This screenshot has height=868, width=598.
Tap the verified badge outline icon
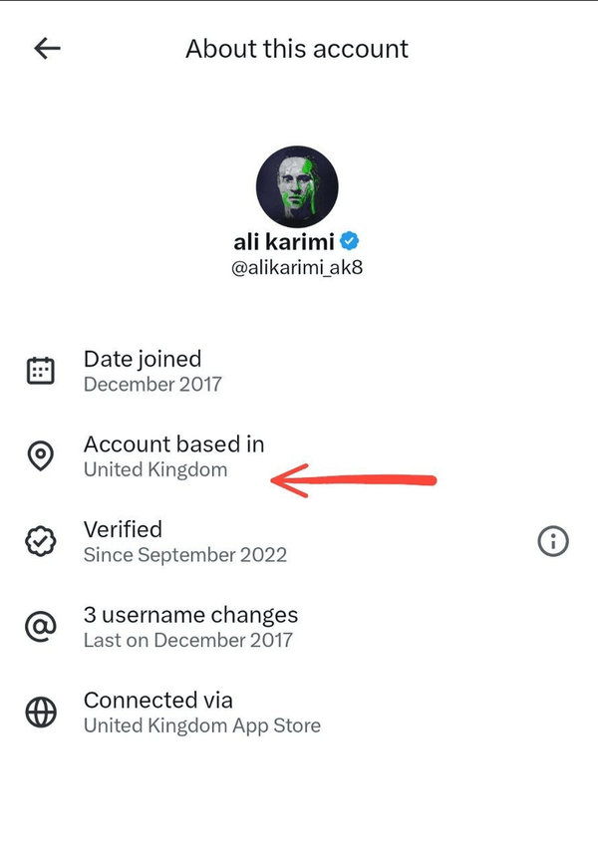point(40,542)
